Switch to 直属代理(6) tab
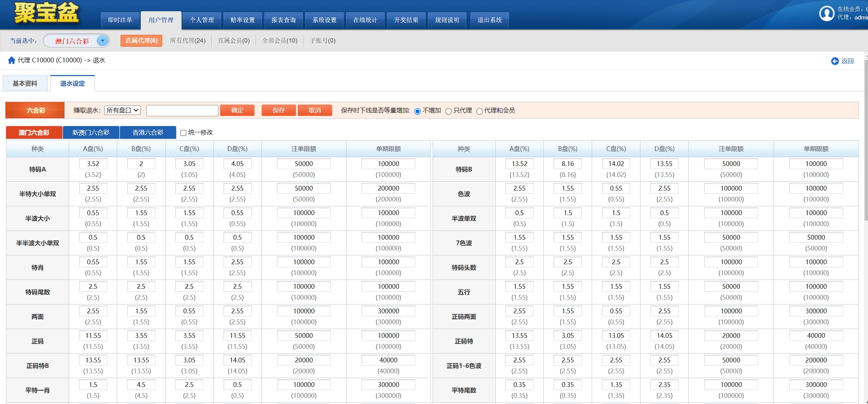This screenshot has height=404, width=868. (141, 41)
